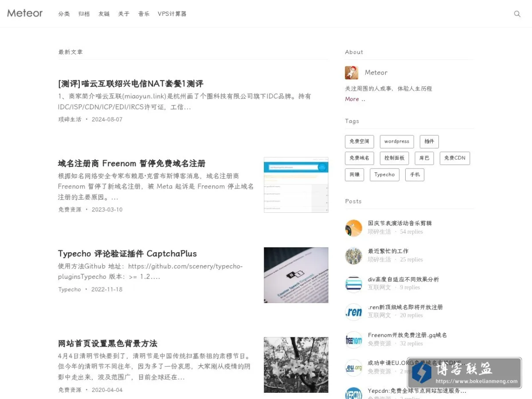Open the 关于 page
This screenshot has height=399, width=532.
(124, 14)
